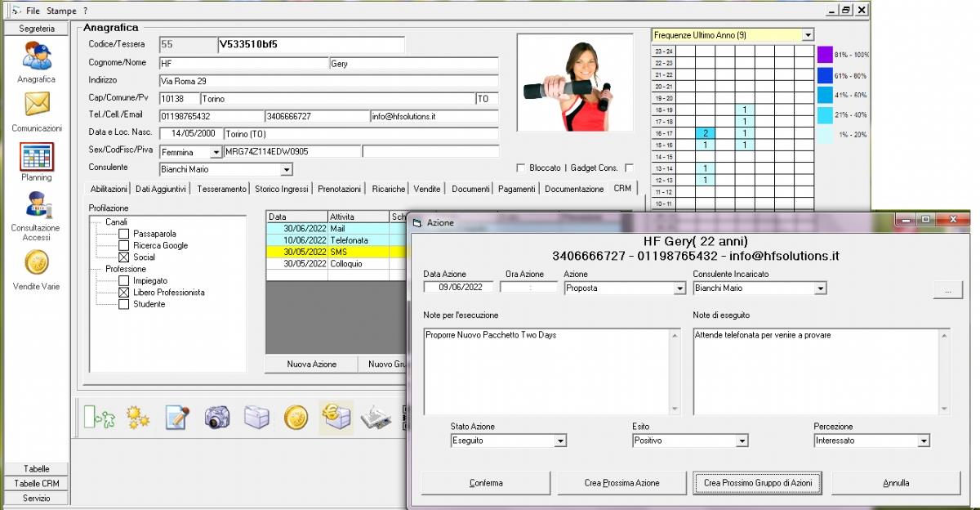This screenshot has width=980, height=510.
Task: Open the Anagrafica sidebar icon
Action: 37,58
